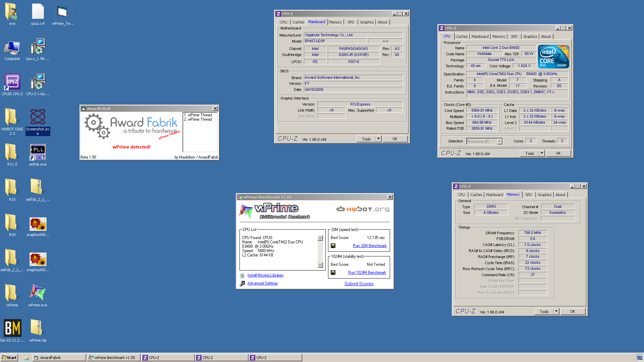Open the R15 folder
The width and height of the screenshot is (644, 362).
[x=12, y=190]
